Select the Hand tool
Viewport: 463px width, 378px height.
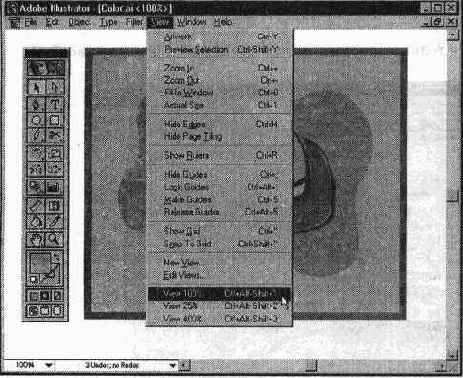pos(36,239)
